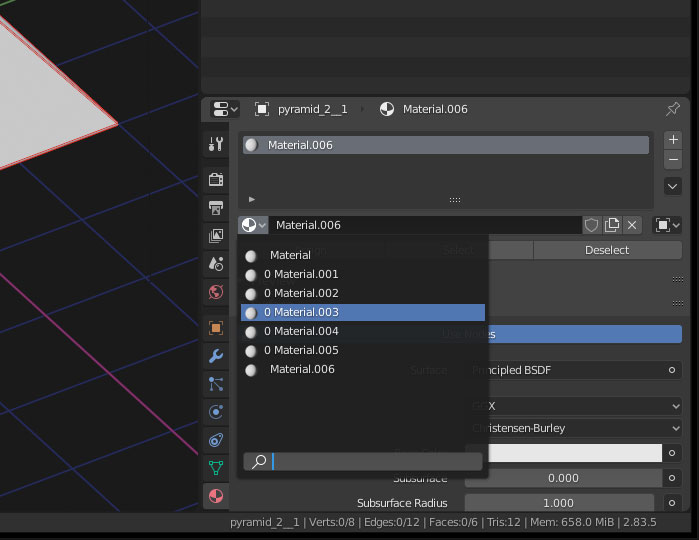
Task: Open the View Layer properties tab
Action: click(216, 236)
